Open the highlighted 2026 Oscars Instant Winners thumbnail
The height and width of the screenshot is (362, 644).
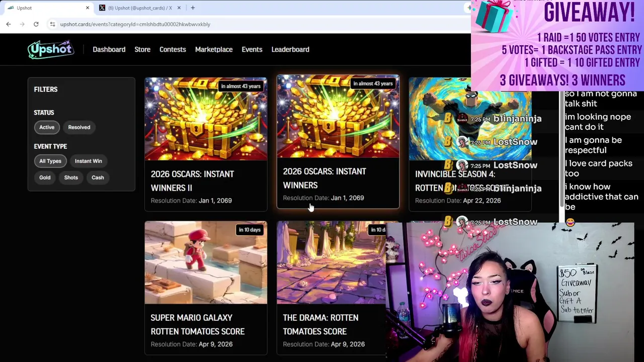coord(338,116)
